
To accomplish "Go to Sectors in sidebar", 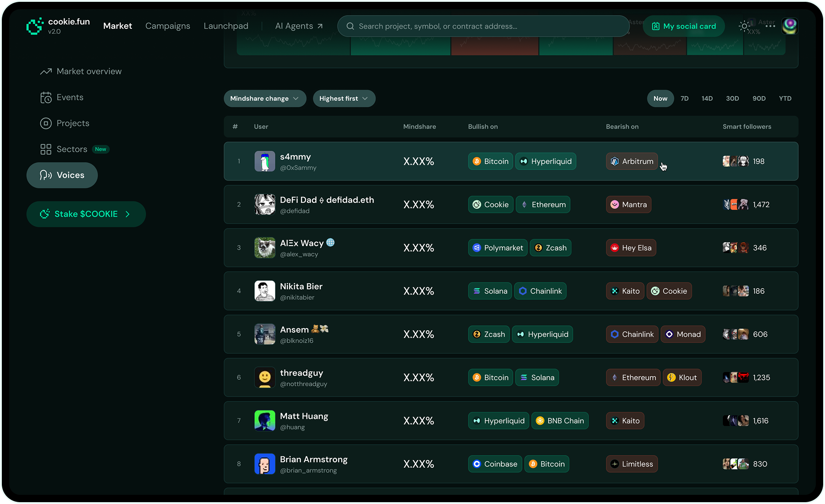I will 75,149.
